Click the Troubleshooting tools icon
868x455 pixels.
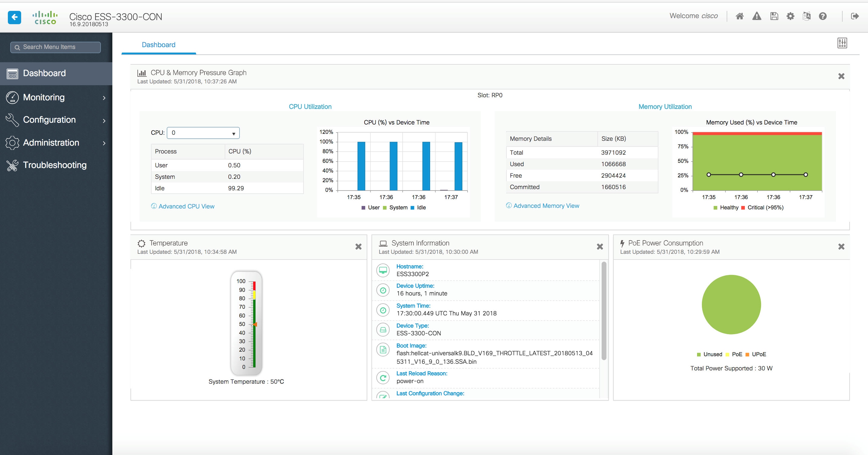coord(12,165)
